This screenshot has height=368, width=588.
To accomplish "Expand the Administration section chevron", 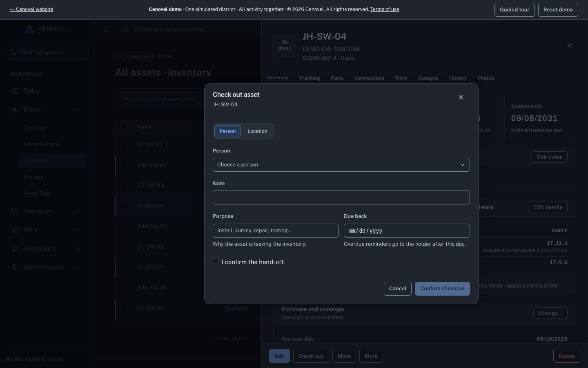I will point(78,267).
